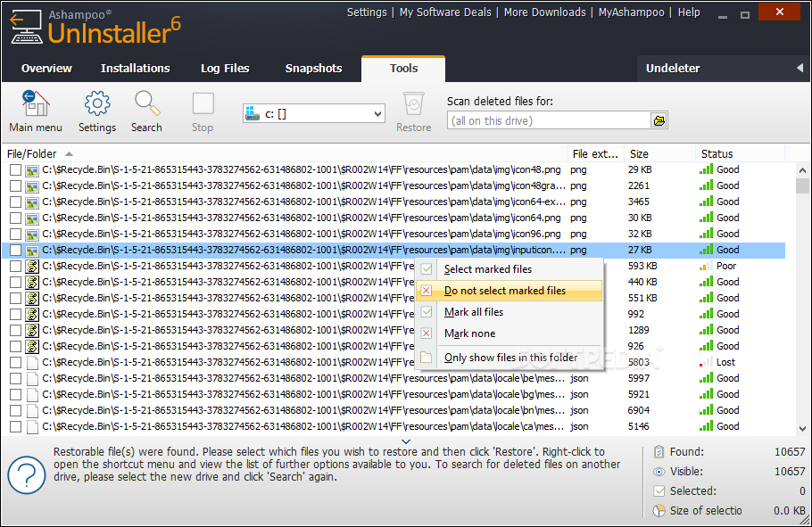812x527 pixels.
Task: Click script file icon in 440 KB row
Action: tap(32, 282)
